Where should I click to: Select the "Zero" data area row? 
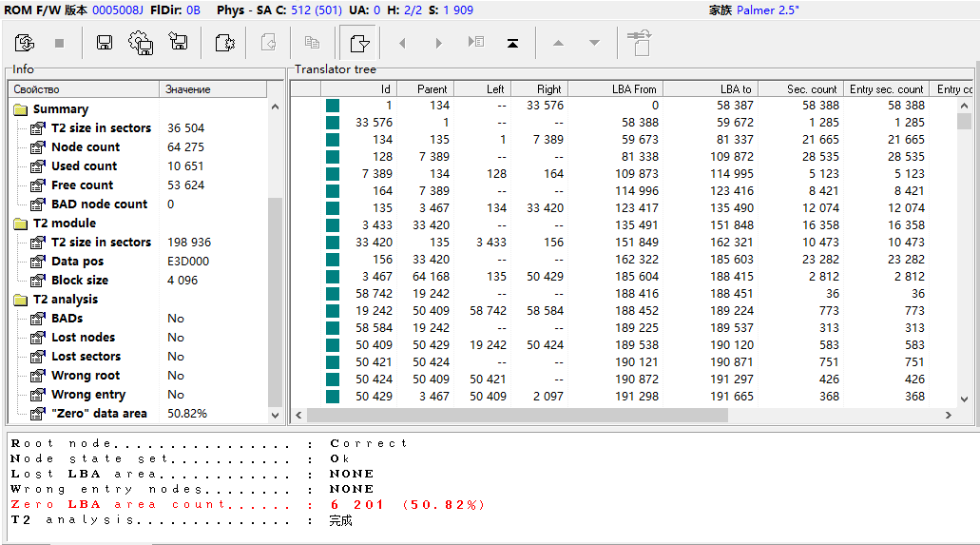(139, 414)
